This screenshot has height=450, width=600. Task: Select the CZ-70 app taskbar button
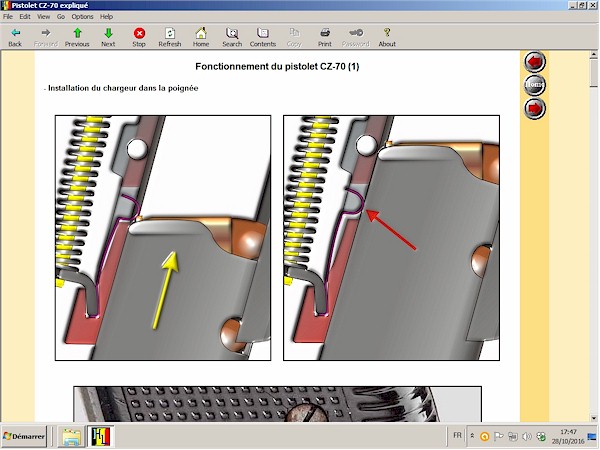click(100, 436)
